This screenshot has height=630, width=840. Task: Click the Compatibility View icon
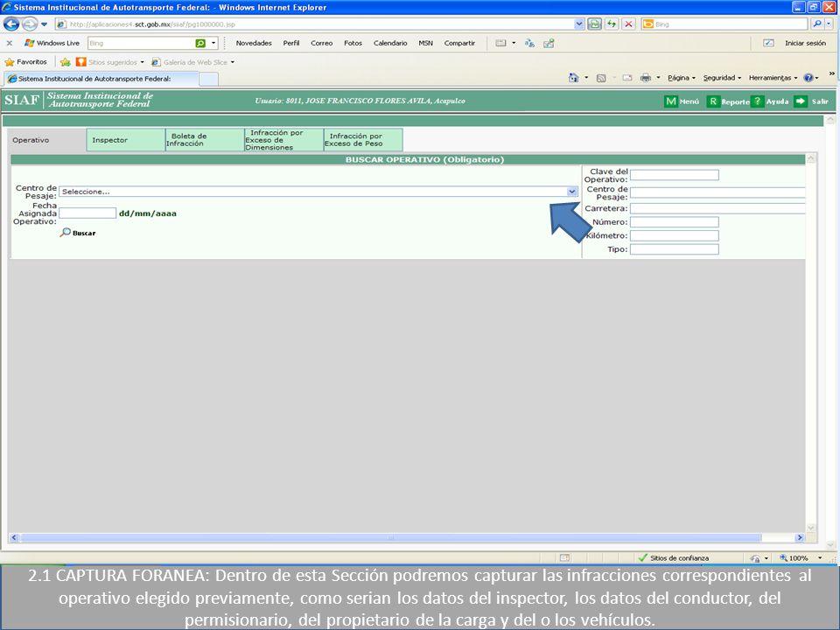click(594, 24)
